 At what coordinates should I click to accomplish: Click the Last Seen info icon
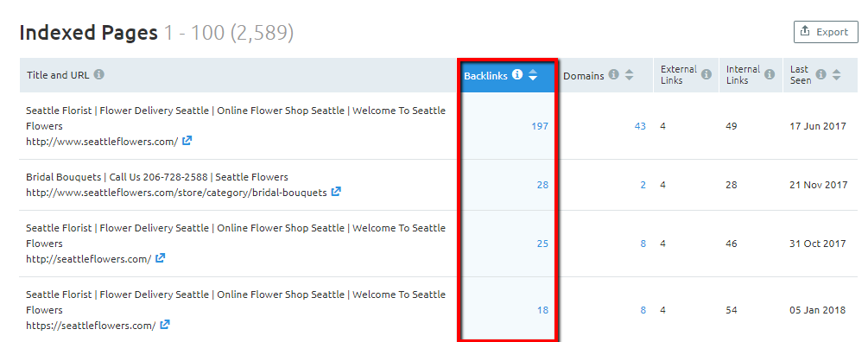click(821, 75)
